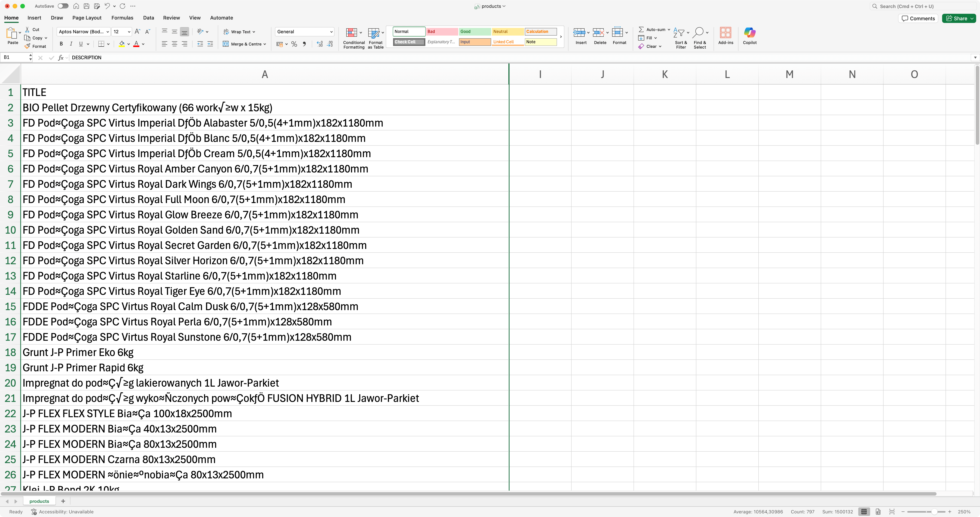Expand the General number format dropdown
980x517 pixels.
[x=331, y=32]
